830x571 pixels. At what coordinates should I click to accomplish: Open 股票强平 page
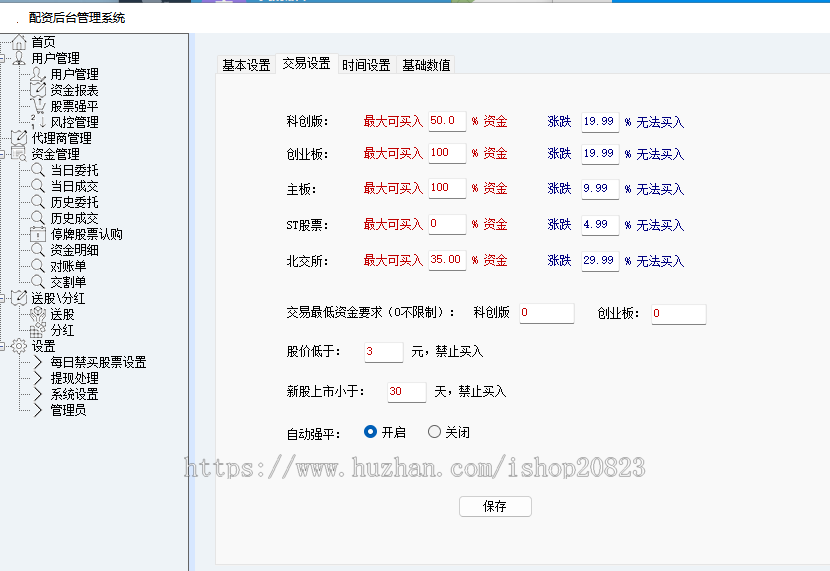[x=75, y=106]
